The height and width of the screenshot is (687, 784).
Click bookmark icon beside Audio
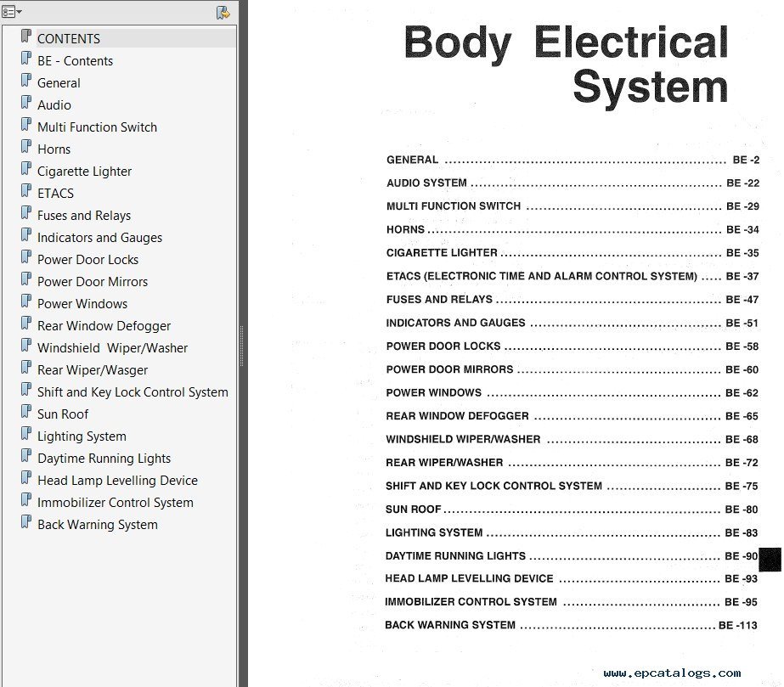[x=26, y=102]
